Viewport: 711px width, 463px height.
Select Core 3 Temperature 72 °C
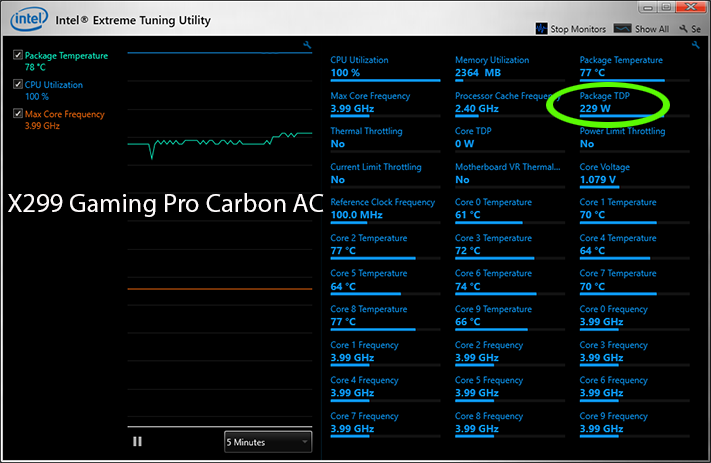click(510, 245)
